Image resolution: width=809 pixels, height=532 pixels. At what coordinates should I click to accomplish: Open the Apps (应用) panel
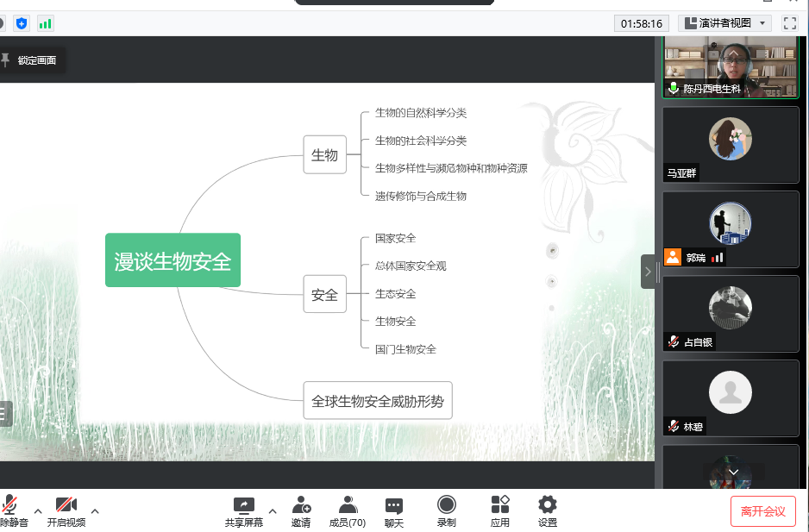[x=500, y=506]
